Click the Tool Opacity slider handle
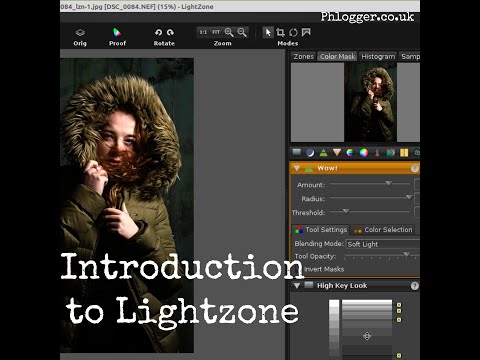Viewport: 480px width, 360px height. [x=406, y=255]
